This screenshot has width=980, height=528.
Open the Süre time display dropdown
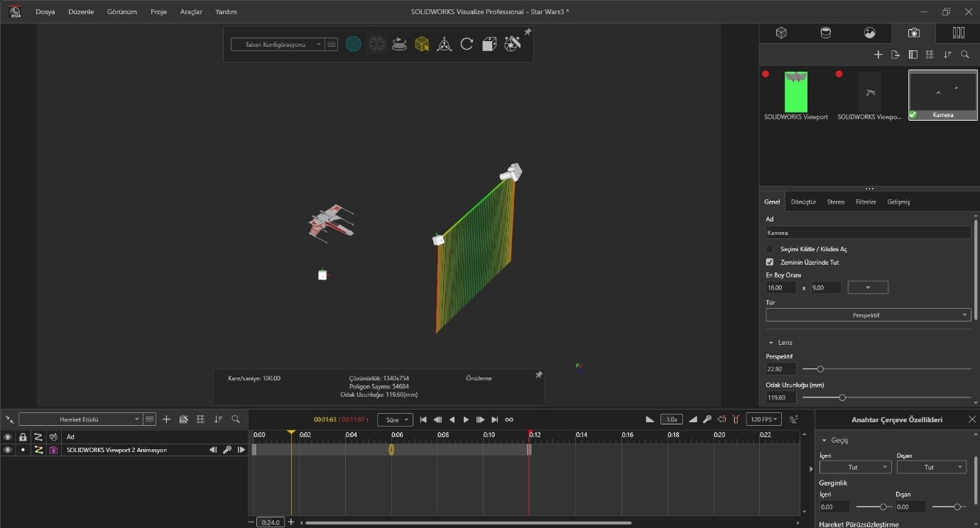(395, 419)
